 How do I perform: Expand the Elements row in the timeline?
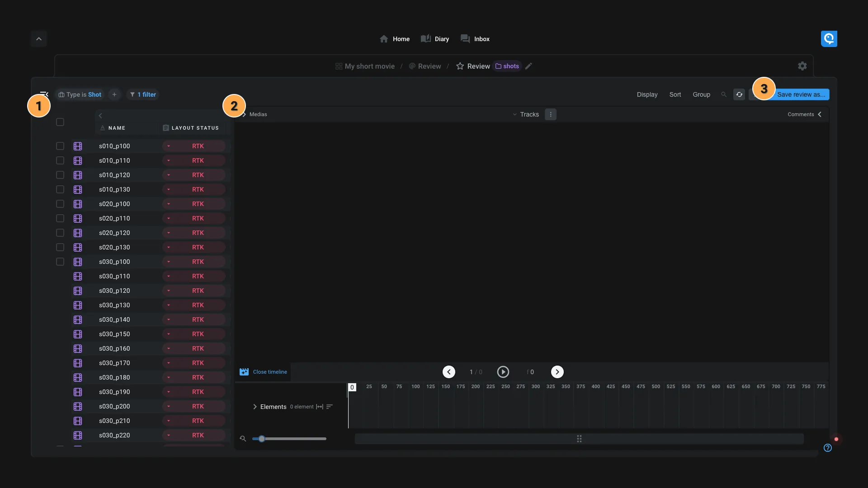(x=255, y=407)
